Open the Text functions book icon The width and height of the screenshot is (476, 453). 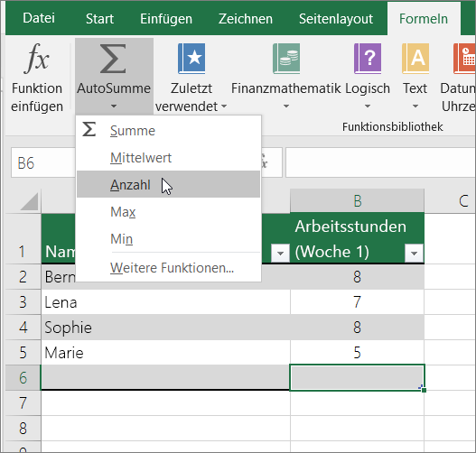pyautogui.click(x=415, y=59)
